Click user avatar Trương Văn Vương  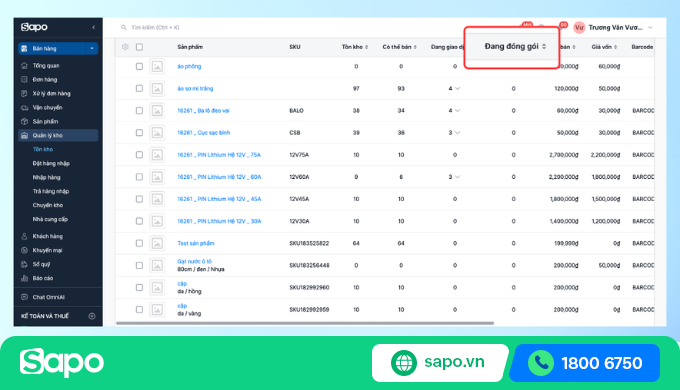[x=579, y=27]
